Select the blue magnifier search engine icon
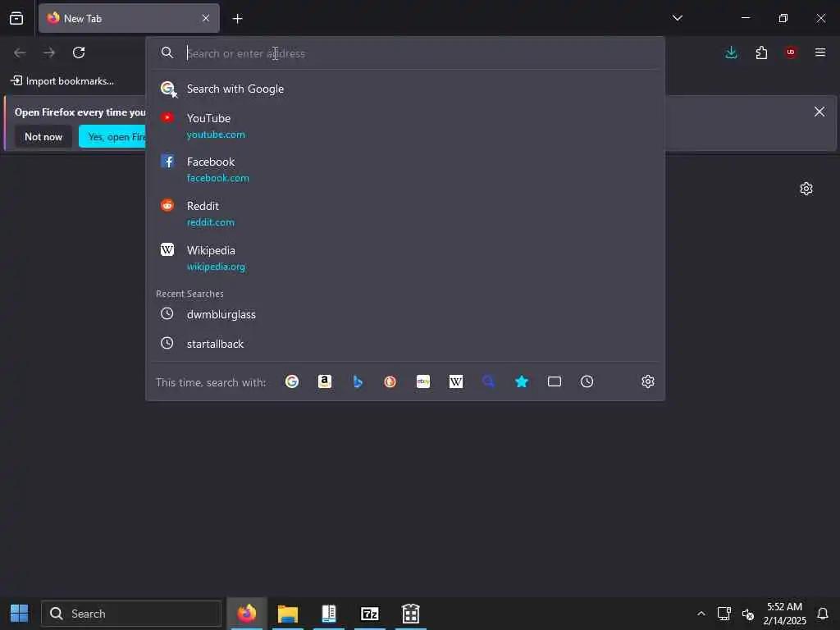 (489, 381)
